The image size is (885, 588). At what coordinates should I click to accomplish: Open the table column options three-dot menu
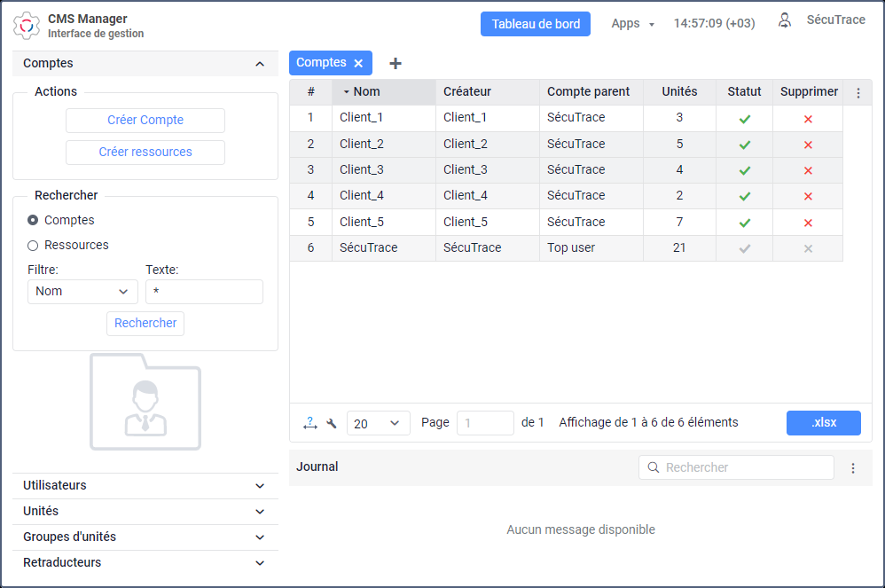click(x=858, y=92)
